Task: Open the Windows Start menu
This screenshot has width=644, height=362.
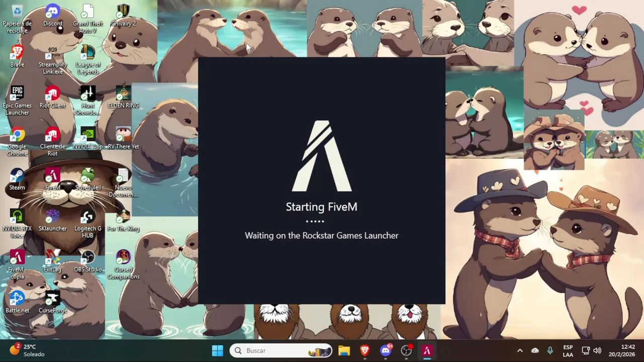Action: 217,350
